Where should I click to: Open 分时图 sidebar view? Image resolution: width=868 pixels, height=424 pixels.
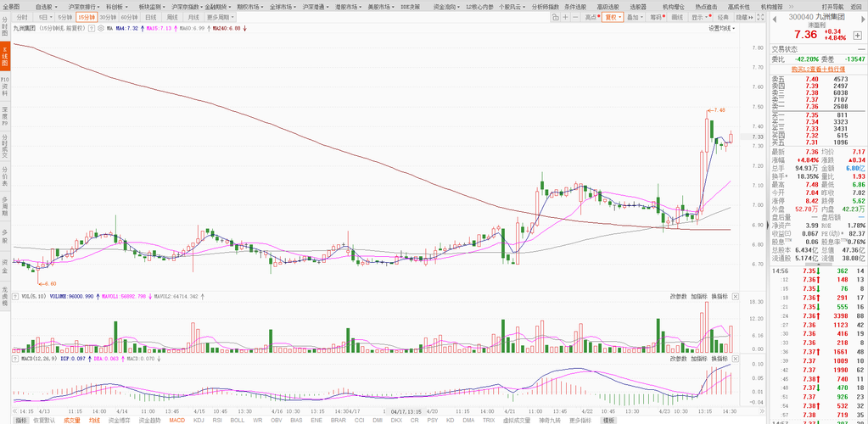[x=5, y=28]
